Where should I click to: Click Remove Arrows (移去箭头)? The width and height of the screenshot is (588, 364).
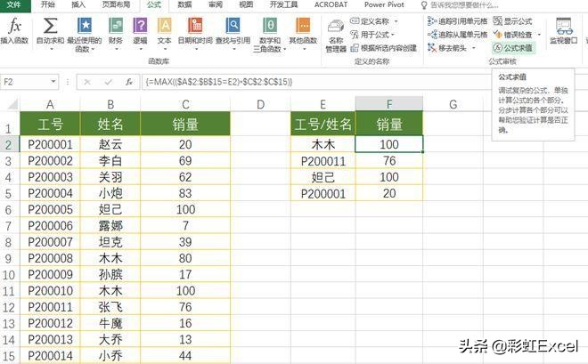coord(447,48)
